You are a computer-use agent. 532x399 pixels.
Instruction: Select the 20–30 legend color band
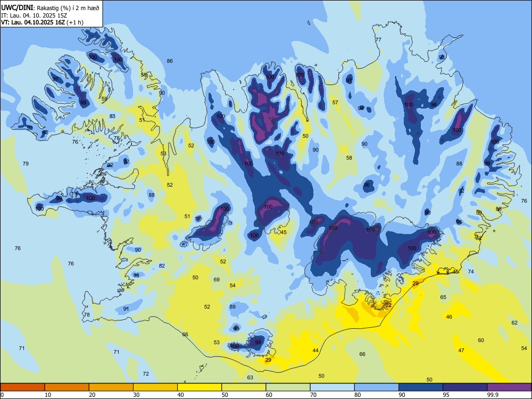[111, 387]
